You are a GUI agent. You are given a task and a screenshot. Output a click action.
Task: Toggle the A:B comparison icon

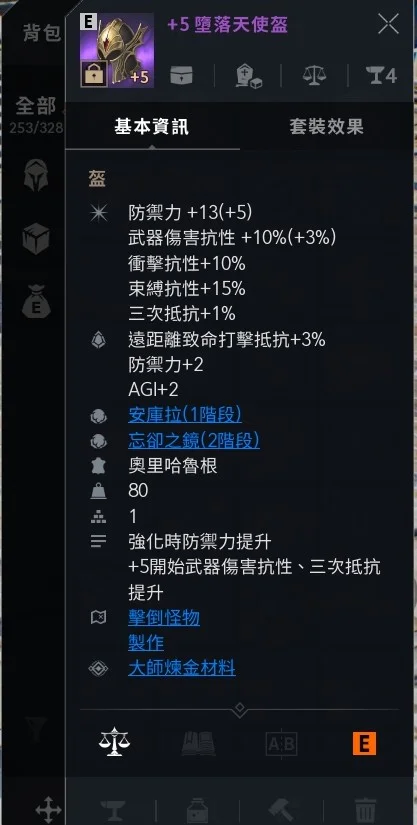point(281,744)
